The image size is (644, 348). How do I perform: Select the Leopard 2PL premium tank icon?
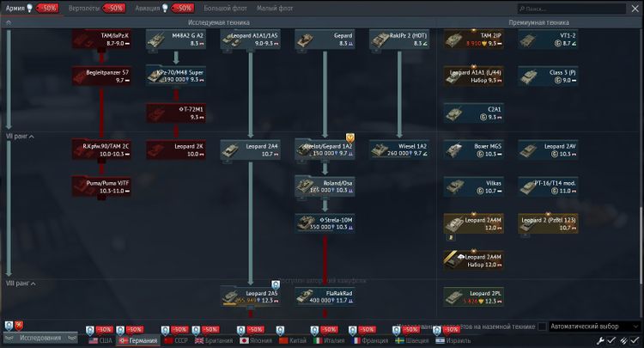(473, 296)
